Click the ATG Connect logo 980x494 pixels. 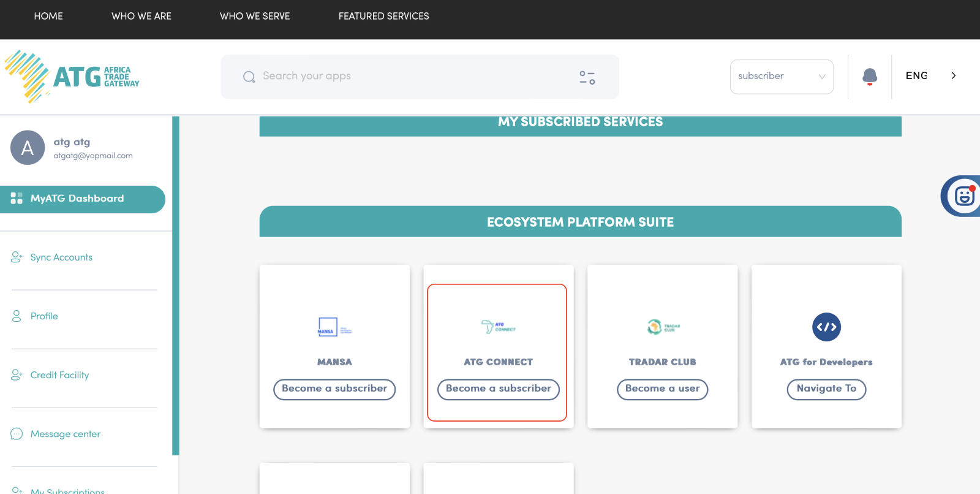499,327
